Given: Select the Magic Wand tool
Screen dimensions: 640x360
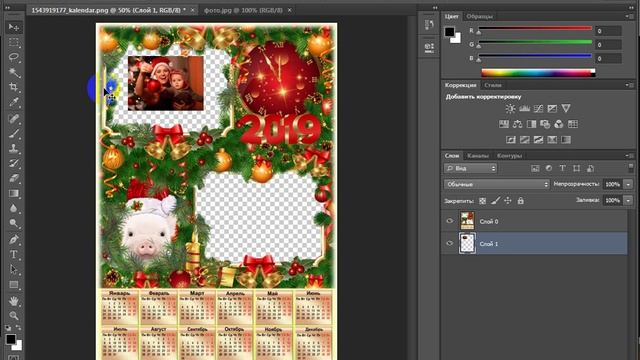Looking at the screenshot, I should tap(14, 72).
